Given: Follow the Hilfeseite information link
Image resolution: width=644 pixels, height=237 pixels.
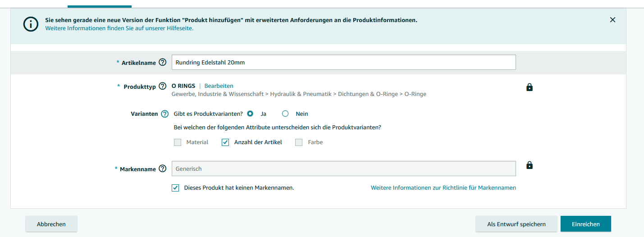Looking at the screenshot, I should (119, 28).
